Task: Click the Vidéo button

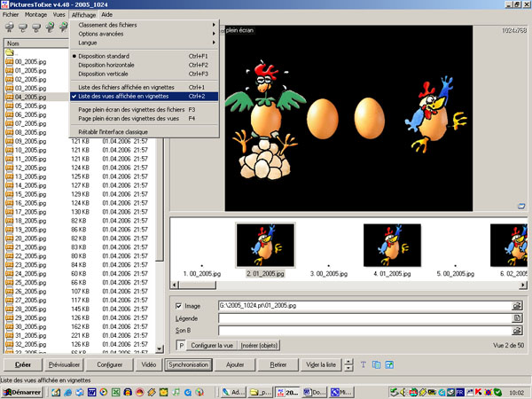Action: tap(149, 364)
